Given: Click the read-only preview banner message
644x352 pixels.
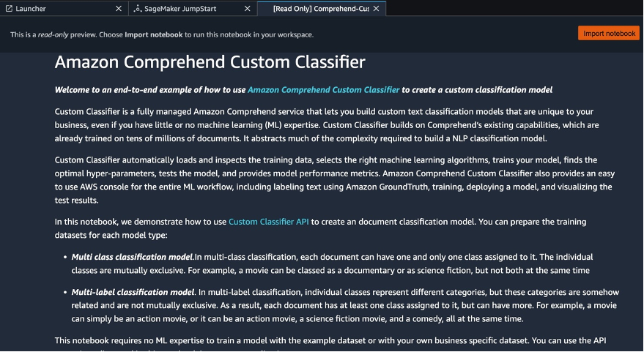Looking at the screenshot, I should [172, 34].
